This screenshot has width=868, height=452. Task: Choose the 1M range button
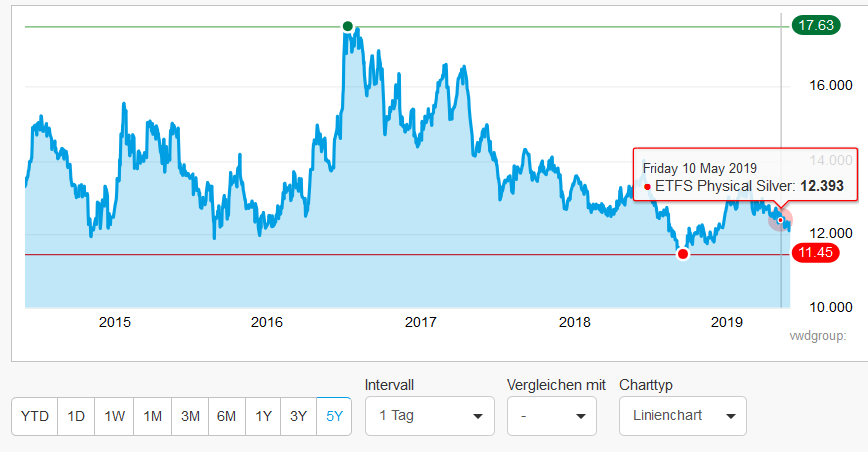(152, 417)
